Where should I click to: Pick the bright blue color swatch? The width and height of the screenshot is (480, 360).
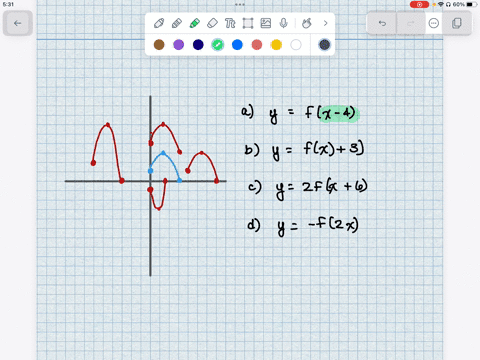click(237, 45)
